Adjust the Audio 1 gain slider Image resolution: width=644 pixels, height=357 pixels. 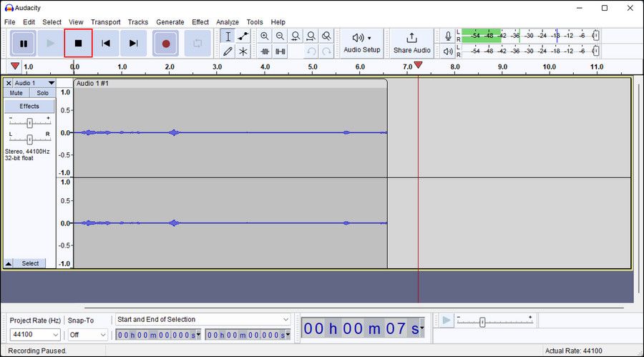[x=29, y=123]
